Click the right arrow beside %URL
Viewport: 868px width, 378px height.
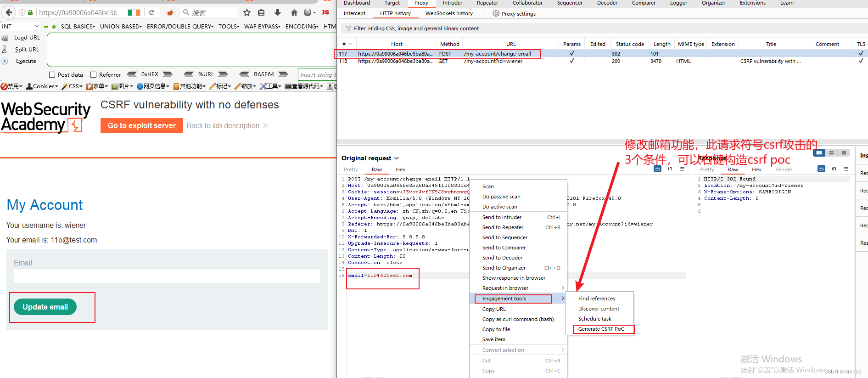pyautogui.click(x=223, y=74)
